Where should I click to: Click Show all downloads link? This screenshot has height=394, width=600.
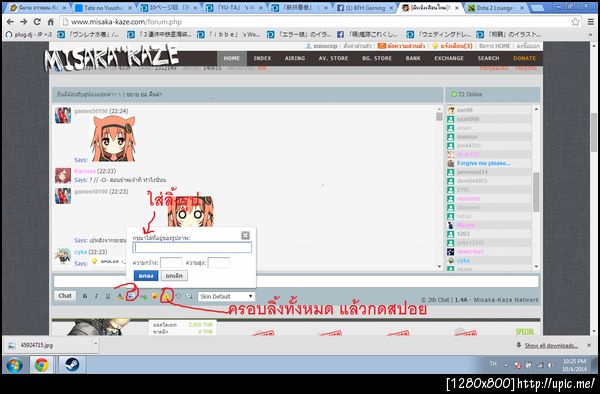click(551, 345)
